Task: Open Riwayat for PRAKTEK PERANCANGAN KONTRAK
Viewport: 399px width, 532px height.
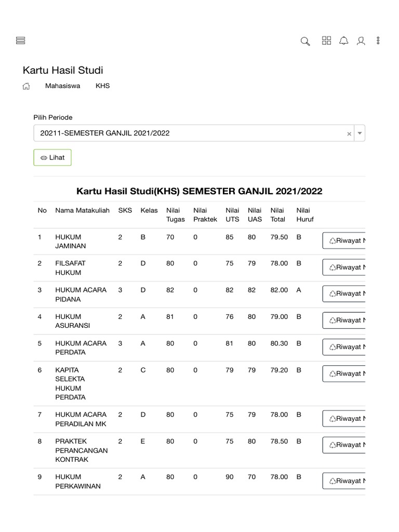Action: [345, 445]
